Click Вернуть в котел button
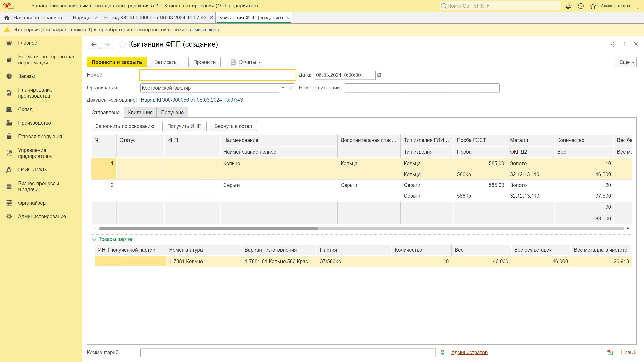This screenshot has height=362, width=644. [x=233, y=126]
